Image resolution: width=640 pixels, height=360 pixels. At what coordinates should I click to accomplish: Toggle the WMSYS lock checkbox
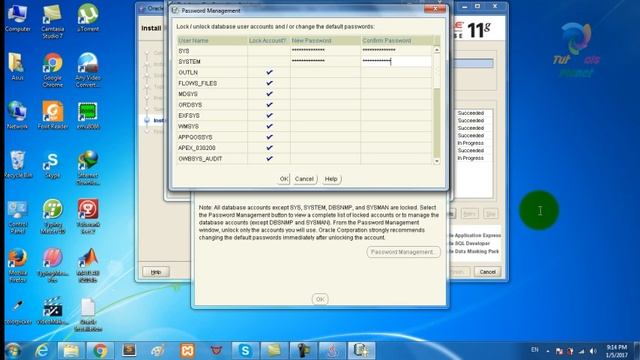[269, 126]
